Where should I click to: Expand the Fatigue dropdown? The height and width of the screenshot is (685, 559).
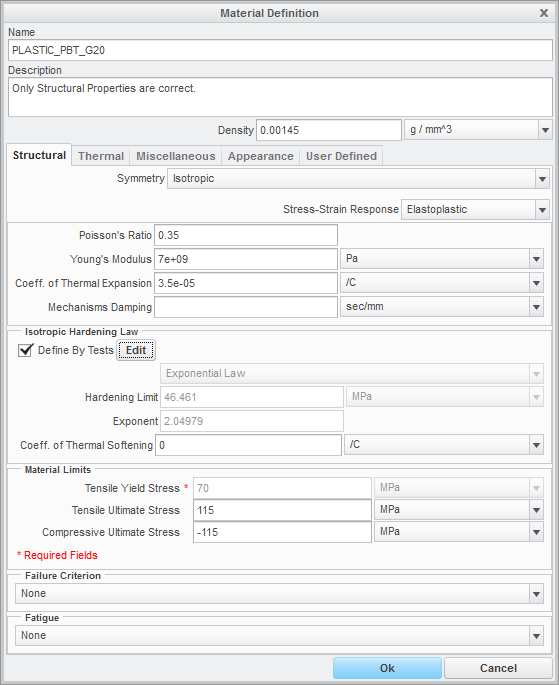(280, 636)
